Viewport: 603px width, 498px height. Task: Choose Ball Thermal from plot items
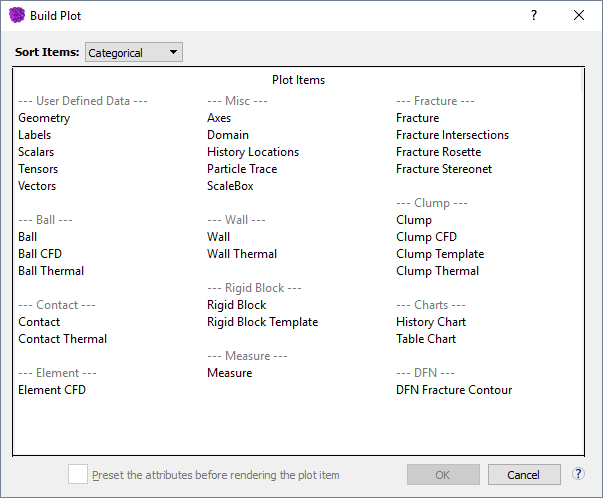51,271
